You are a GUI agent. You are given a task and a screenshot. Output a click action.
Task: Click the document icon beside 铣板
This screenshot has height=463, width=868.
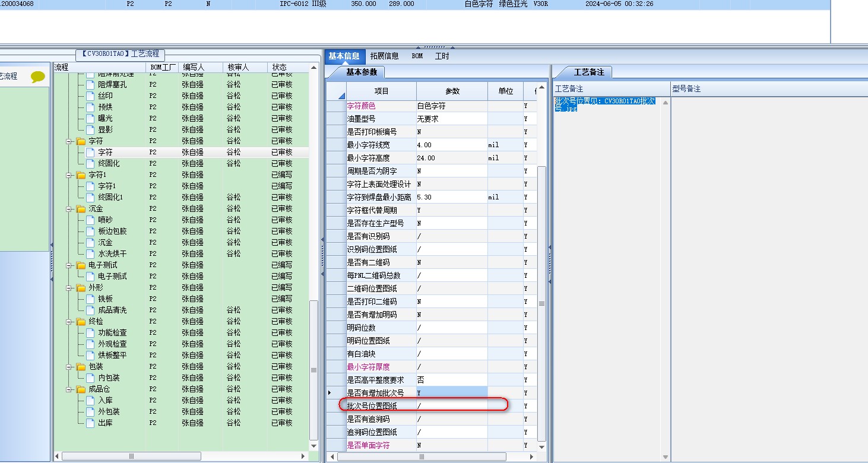click(90, 299)
